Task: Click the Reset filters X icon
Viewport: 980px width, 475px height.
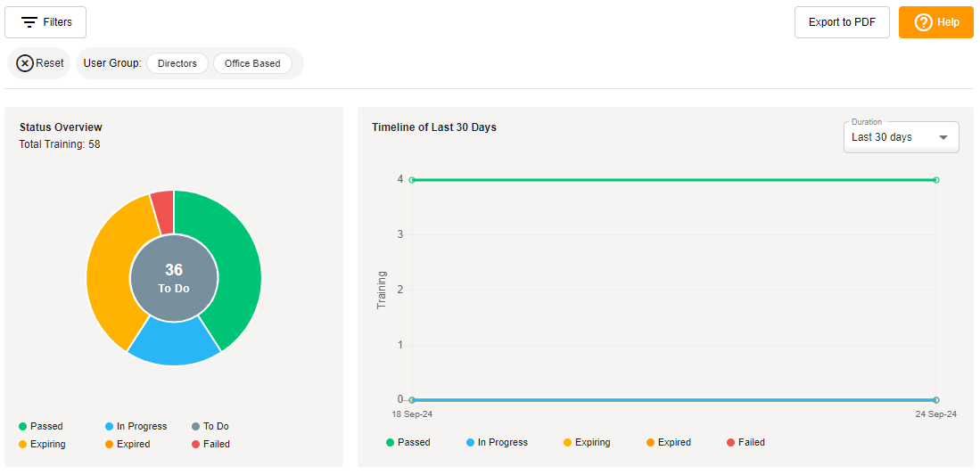Action: click(x=25, y=63)
